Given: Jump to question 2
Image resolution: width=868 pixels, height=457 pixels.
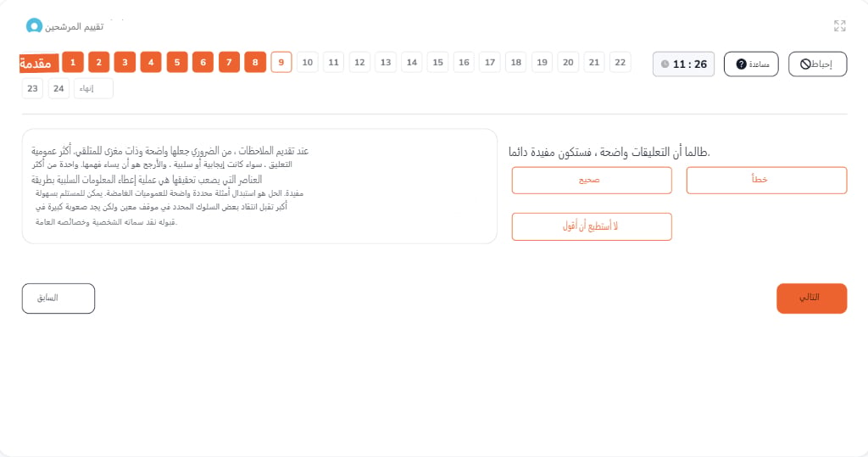Looking at the screenshot, I should click(98, 62).
